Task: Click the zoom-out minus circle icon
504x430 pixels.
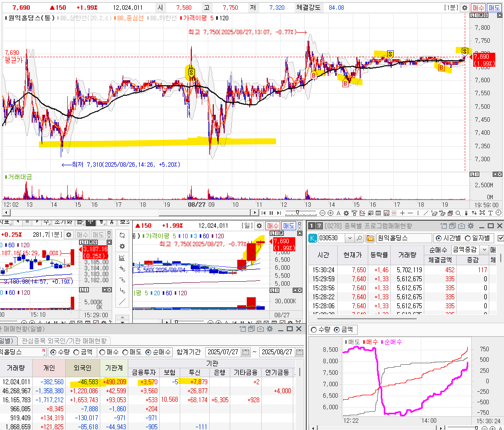Action: click(x=322, y=213)
